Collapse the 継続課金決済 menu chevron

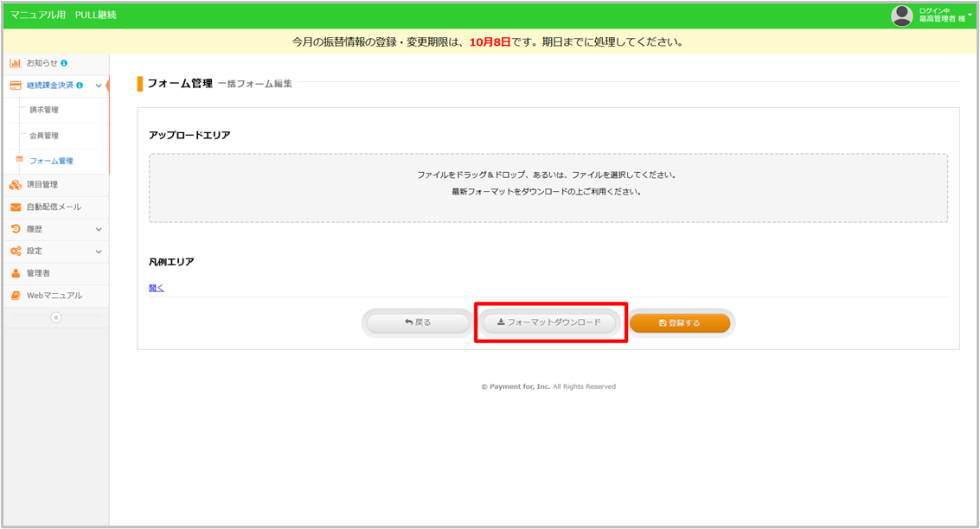tap(99, 86)
